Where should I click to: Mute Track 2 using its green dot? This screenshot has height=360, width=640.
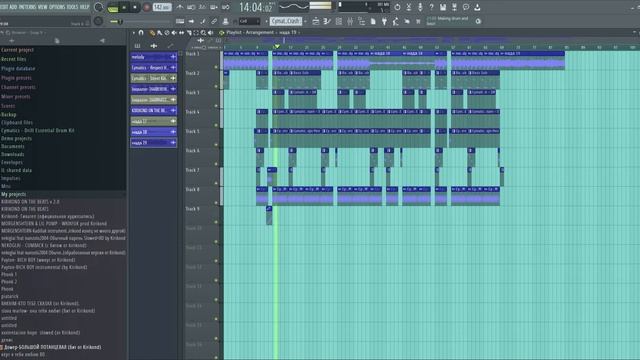coord(216,86)
